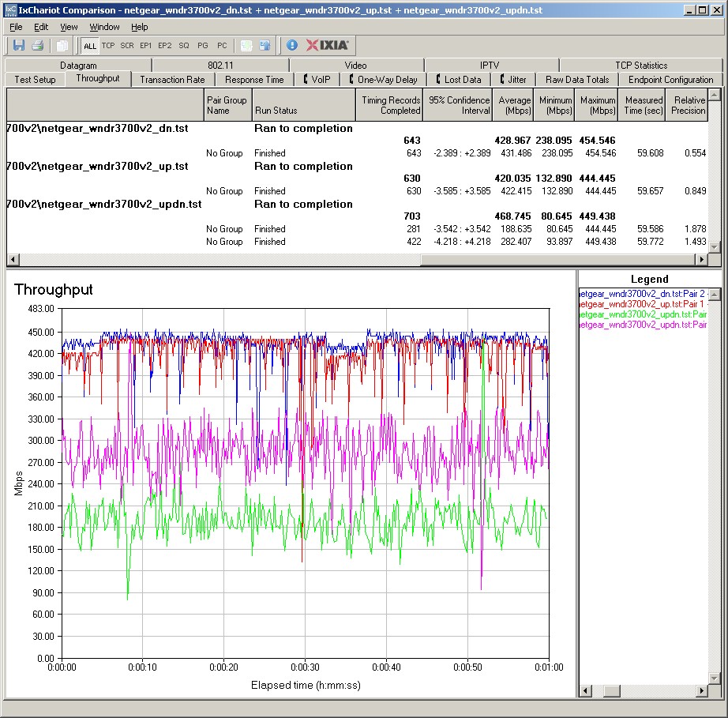Click the IXIA logo button
Screen dimensions: 728x718
click(x=328, y=45)
